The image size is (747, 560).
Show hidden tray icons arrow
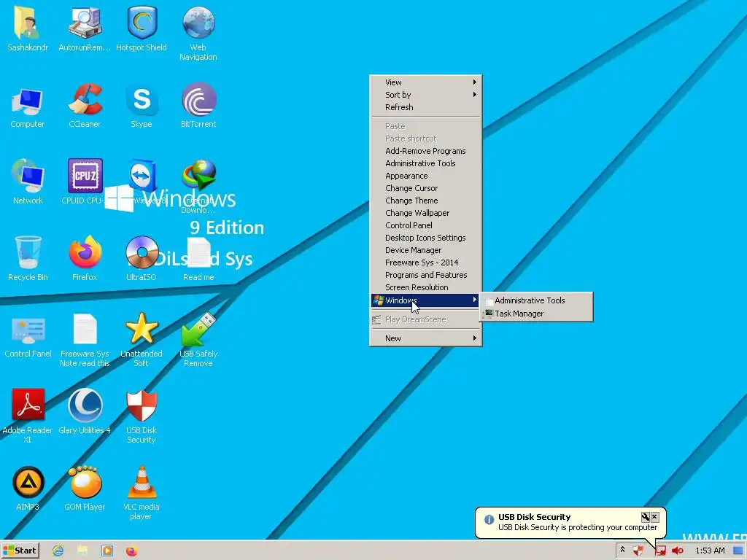click(x=622, y=550)
